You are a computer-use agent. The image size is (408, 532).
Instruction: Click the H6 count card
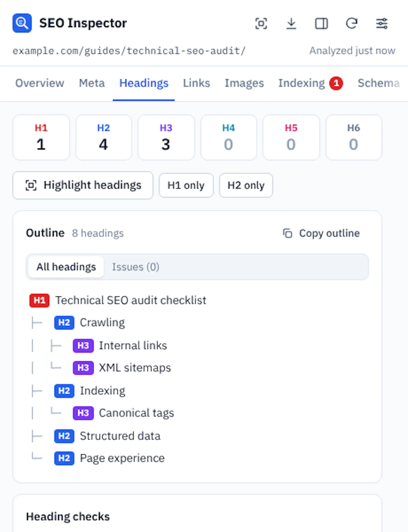click(x=354, y=137)
